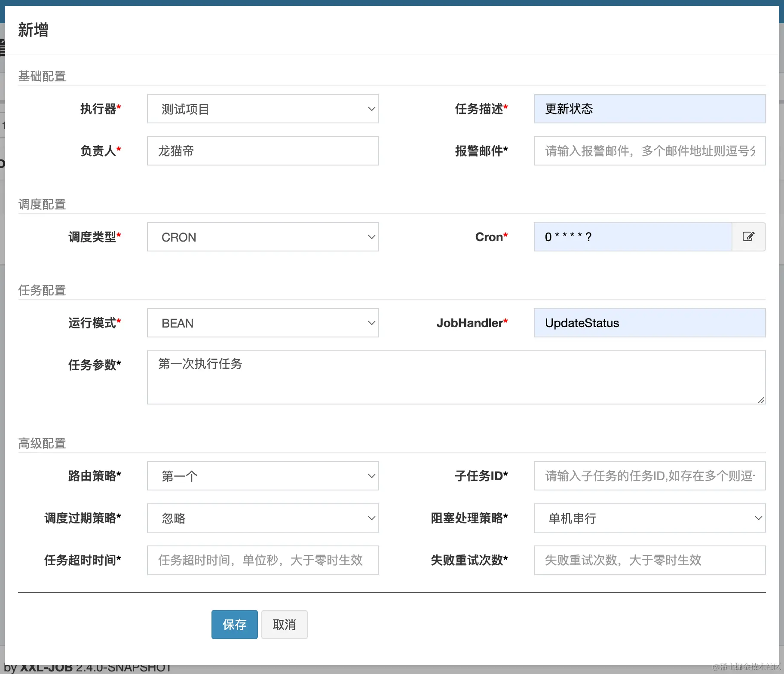784x674 pixels.
Task: Click the 任务参数 field label
Action: pos(95,365)
